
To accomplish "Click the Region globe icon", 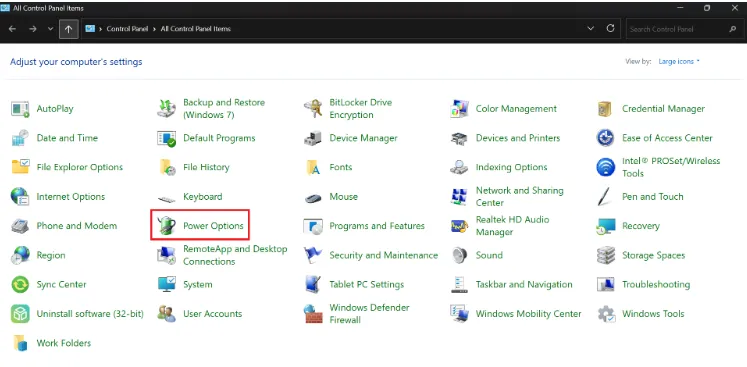I will point(20,255).
